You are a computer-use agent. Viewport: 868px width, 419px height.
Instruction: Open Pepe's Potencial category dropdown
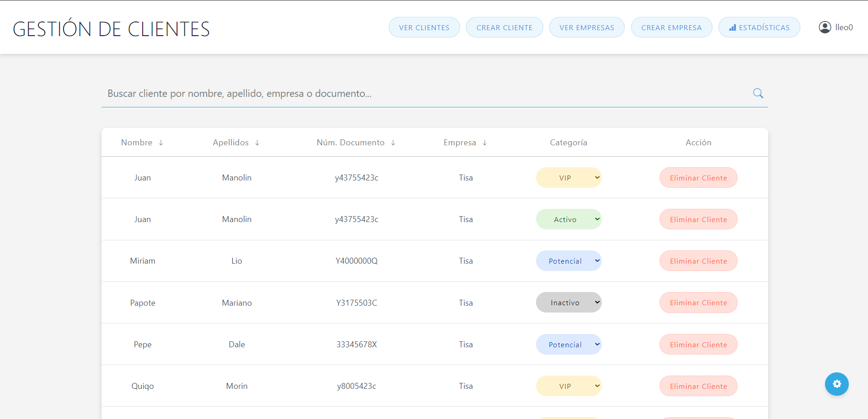click(x=568, y=345)
